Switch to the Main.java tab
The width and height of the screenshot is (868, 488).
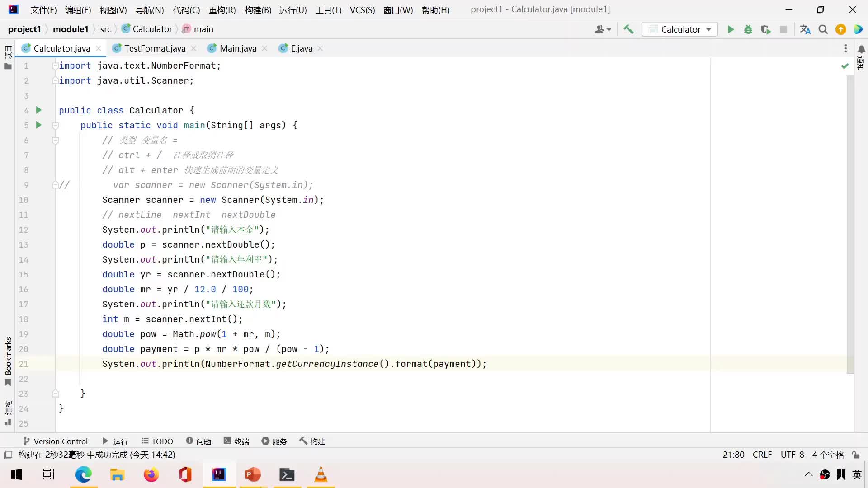point(238,48)
